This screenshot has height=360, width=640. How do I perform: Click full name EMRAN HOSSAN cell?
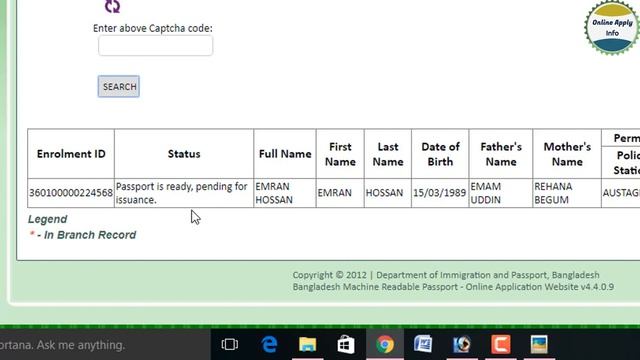click(x=284, y=193)
